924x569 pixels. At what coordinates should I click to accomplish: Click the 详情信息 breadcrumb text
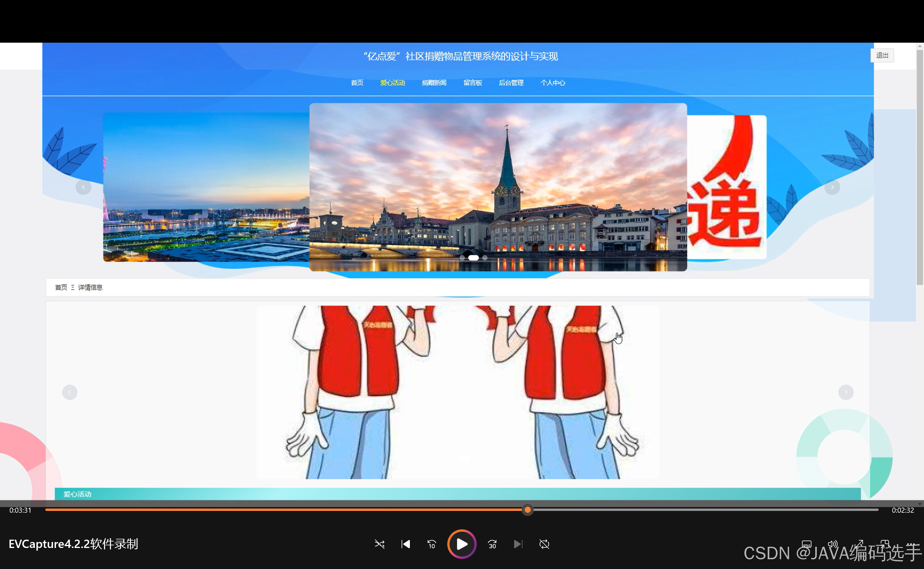(x=90, y=287)
